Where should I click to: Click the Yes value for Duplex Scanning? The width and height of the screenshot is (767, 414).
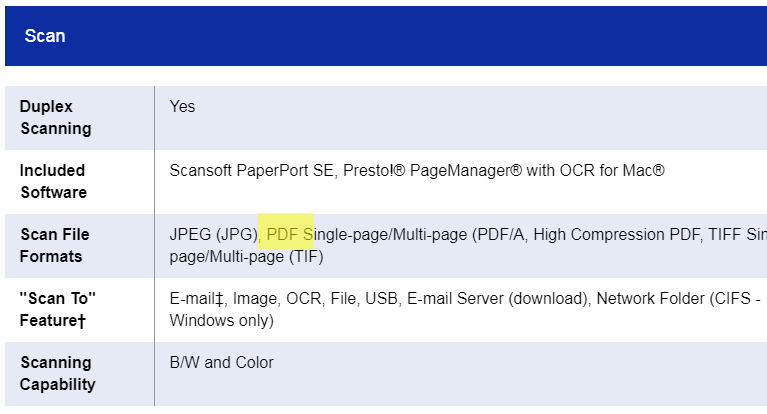click(182, 106)
